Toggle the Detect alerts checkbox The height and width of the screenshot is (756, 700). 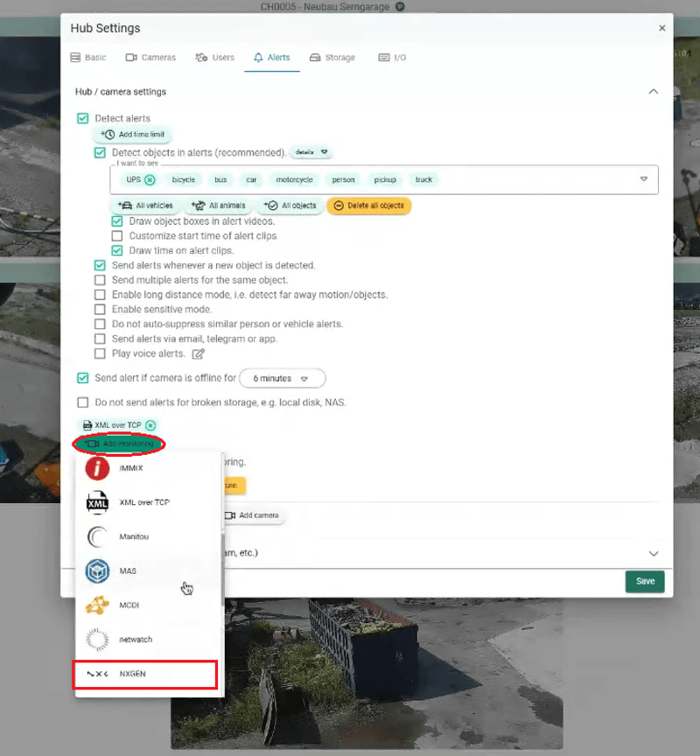[x=83, y=118]
